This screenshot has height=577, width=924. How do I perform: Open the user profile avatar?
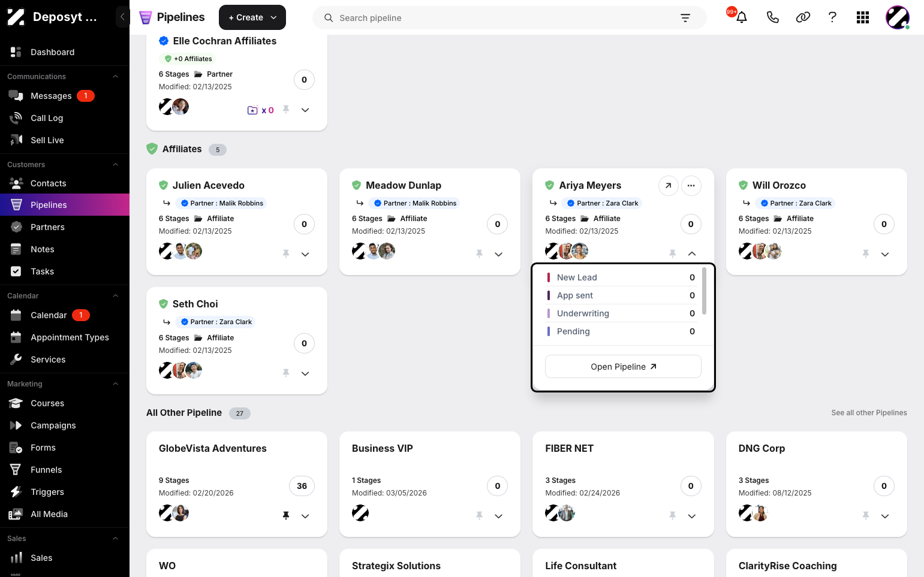click(x=898, y=17)
